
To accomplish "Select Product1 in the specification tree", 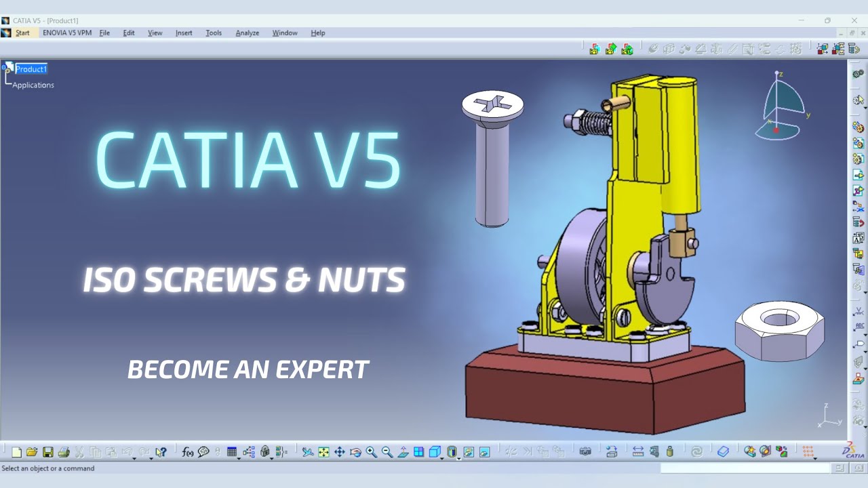I will (x=31, y=69).
